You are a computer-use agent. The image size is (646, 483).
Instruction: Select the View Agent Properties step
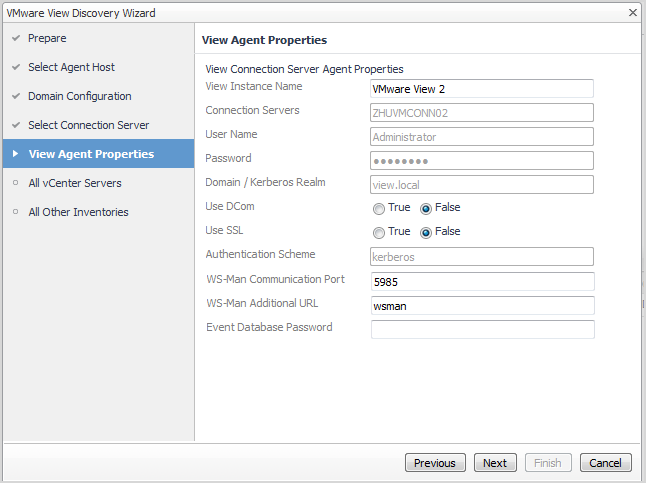(91, 154)
